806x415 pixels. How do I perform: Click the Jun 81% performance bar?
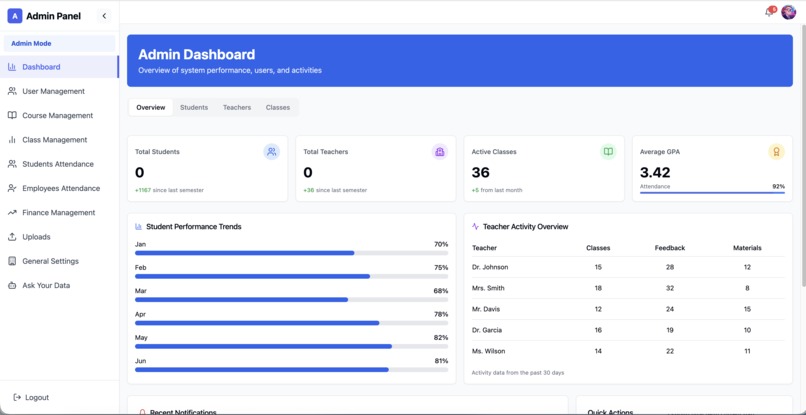(291, 369)
